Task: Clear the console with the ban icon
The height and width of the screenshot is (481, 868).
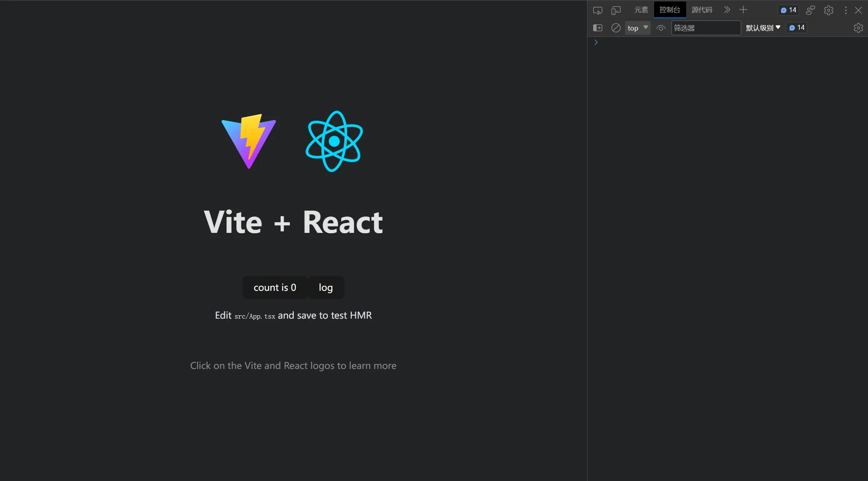Action: (x=616, y=28)
